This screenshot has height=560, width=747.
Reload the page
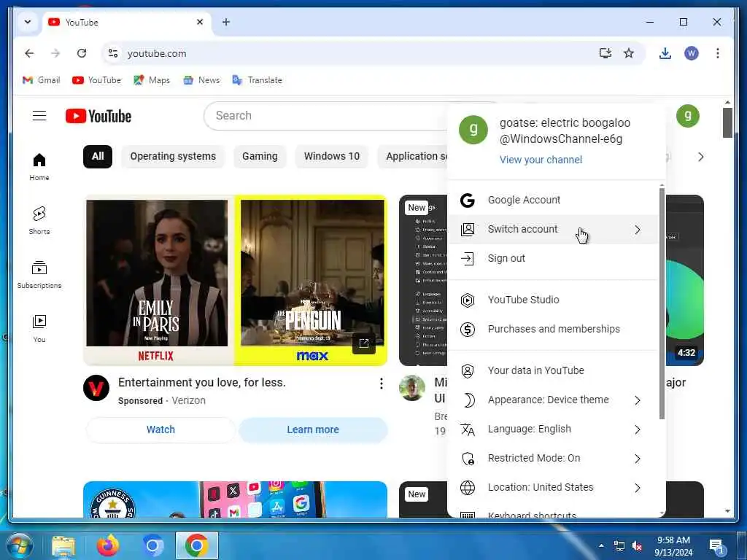point(82,53)
